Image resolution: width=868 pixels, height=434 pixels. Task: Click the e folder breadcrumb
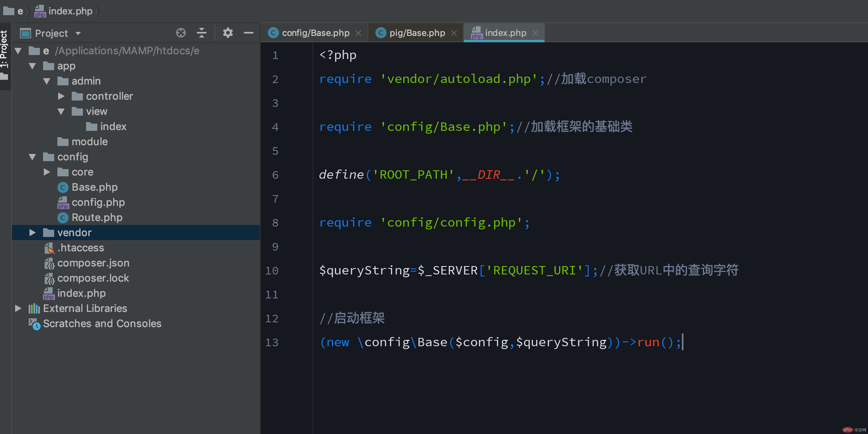(x=13, y=11)
